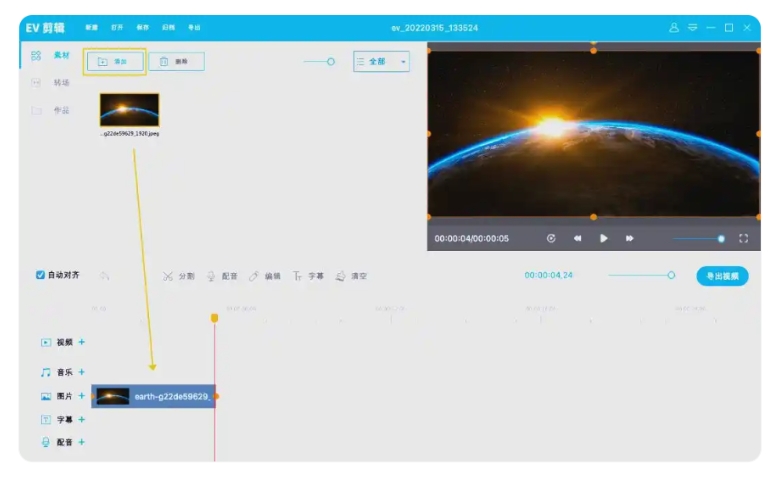Click the plus next to 音乐 track
Image resolution: width=781 pixels, height=477 pixels.
coord(82,372)
